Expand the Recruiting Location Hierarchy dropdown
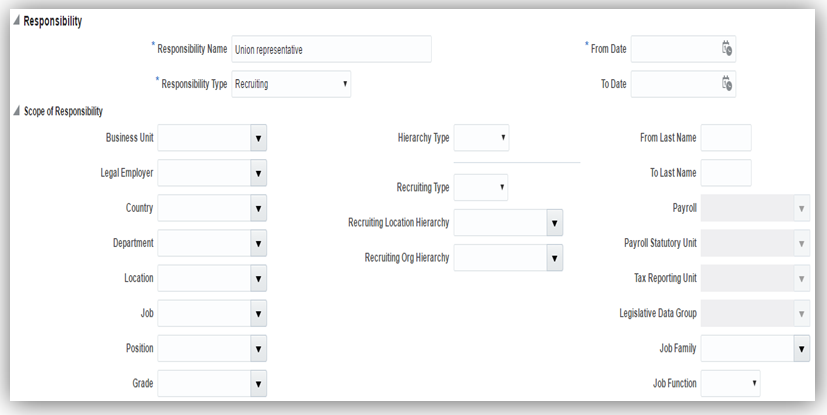 coord(554,222)
